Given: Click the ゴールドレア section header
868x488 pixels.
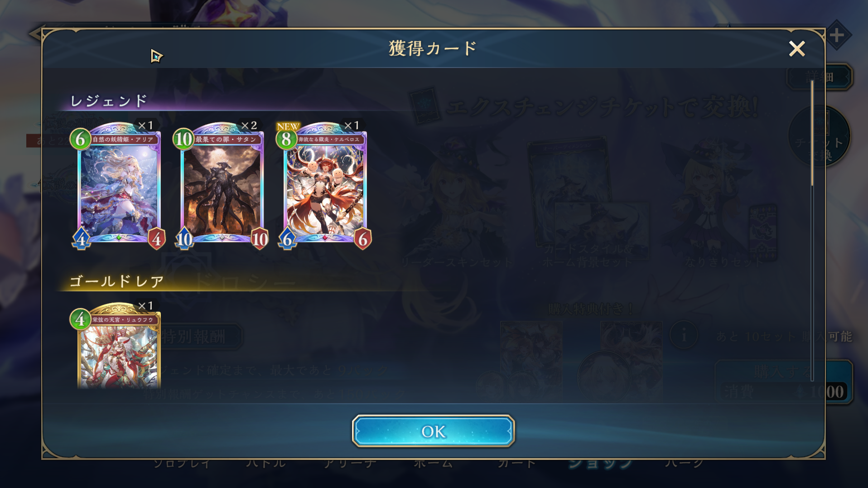Looking at the screenshot, I should pyautogui.click(x=116, y=281).
